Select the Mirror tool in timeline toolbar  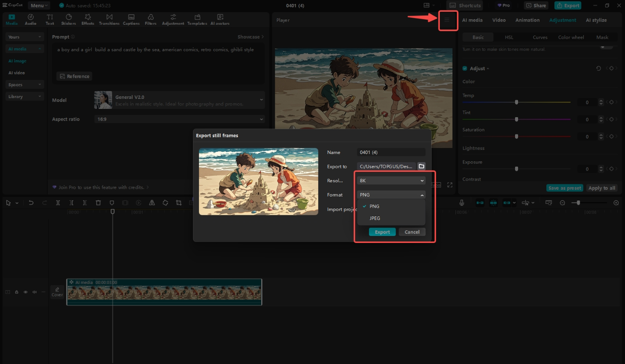pyautogui.click(x=153, y=202)
